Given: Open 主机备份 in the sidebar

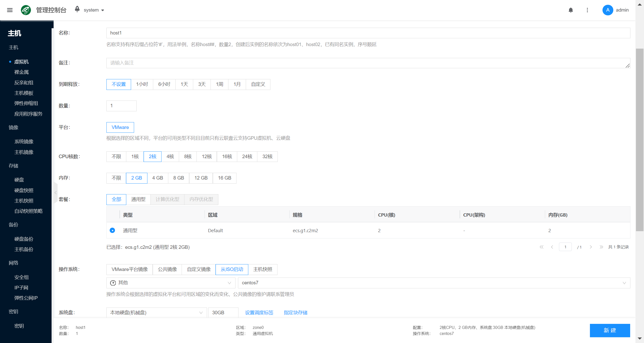Looking at the screenshot, I should coord(24,249).
